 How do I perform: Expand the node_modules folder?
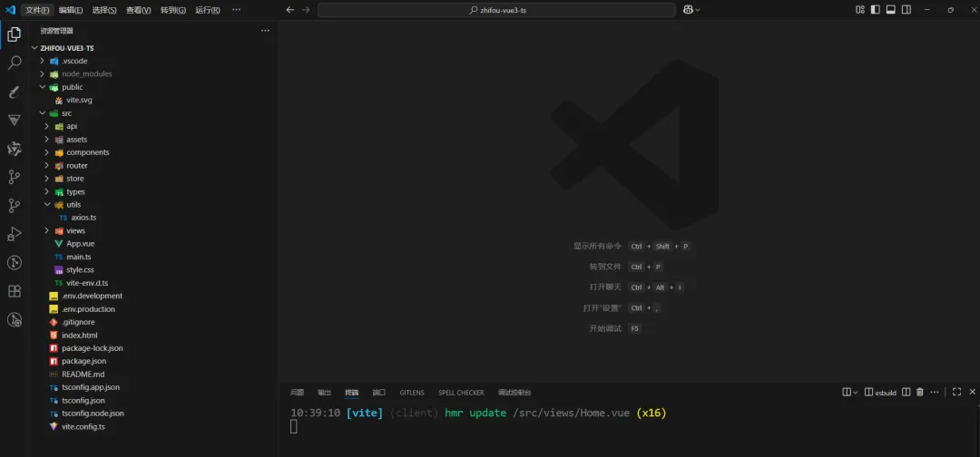tap(86, 73)
